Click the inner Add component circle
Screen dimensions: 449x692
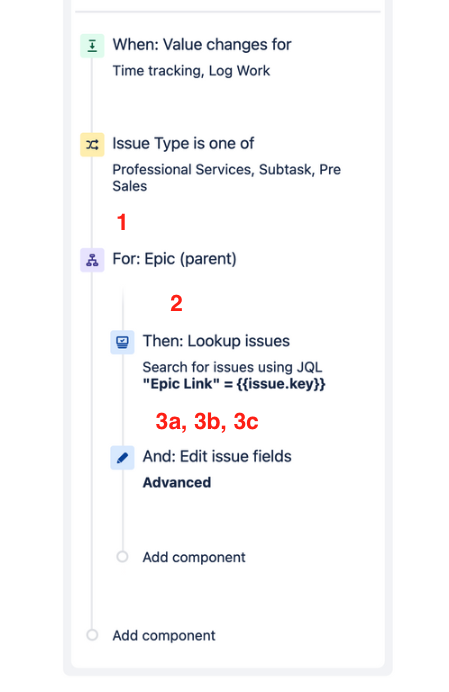click(x=122, y=557)
